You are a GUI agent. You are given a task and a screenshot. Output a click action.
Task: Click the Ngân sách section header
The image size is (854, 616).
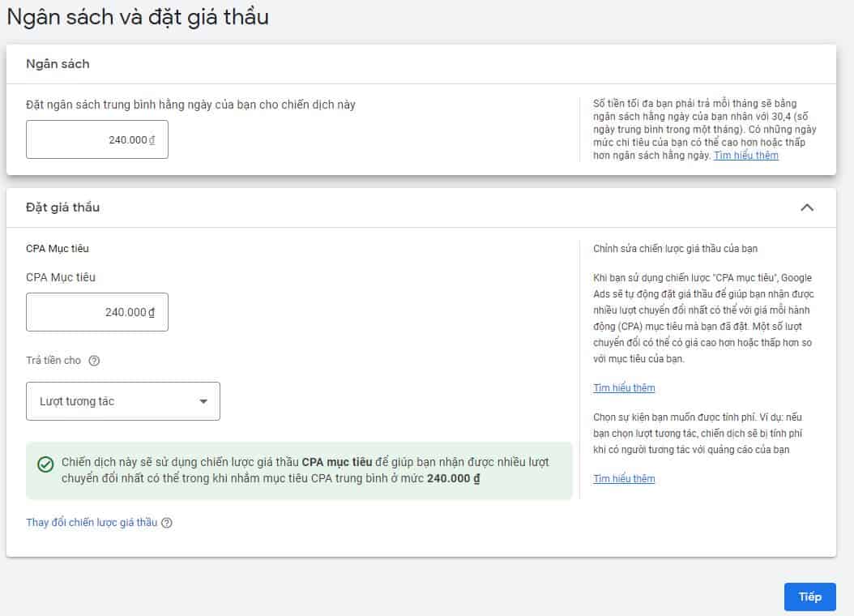[x=58, y=64]
